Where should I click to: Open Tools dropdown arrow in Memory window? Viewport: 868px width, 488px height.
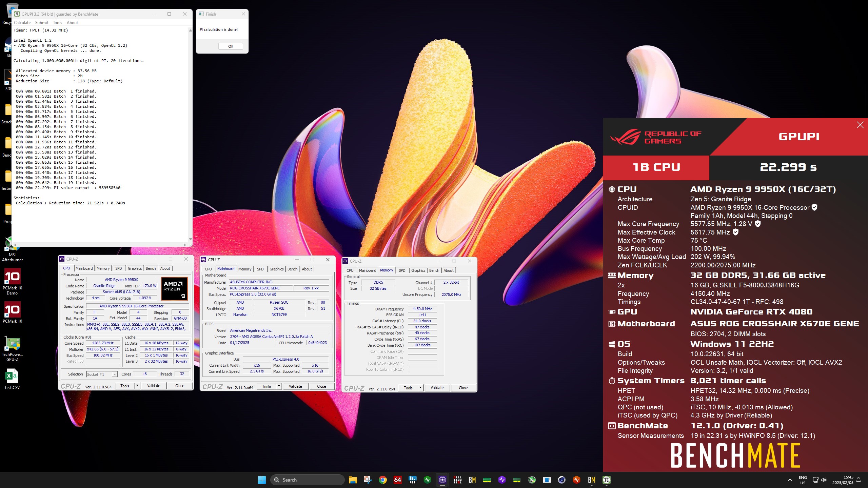(x=420, y=388)
